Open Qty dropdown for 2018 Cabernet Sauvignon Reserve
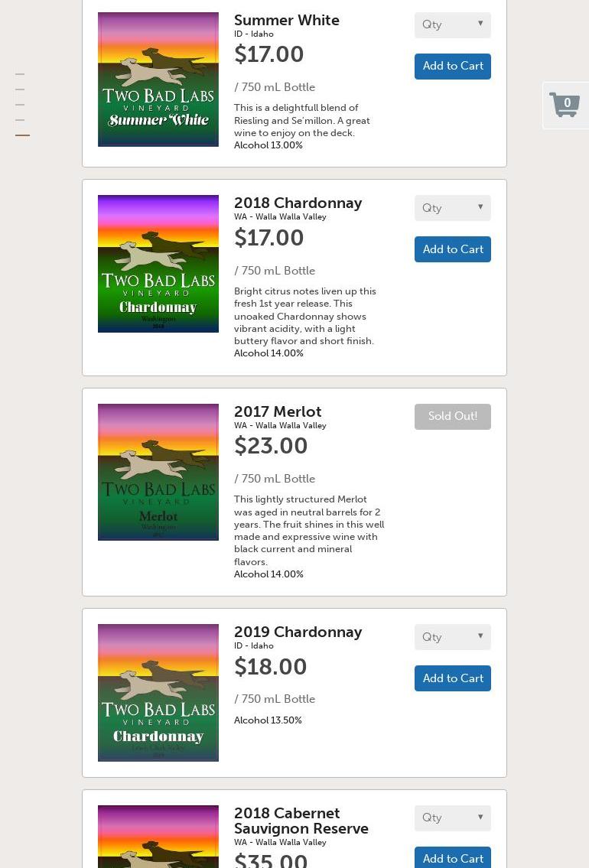Viewport: 589px width, 868px height. [453, 818]
